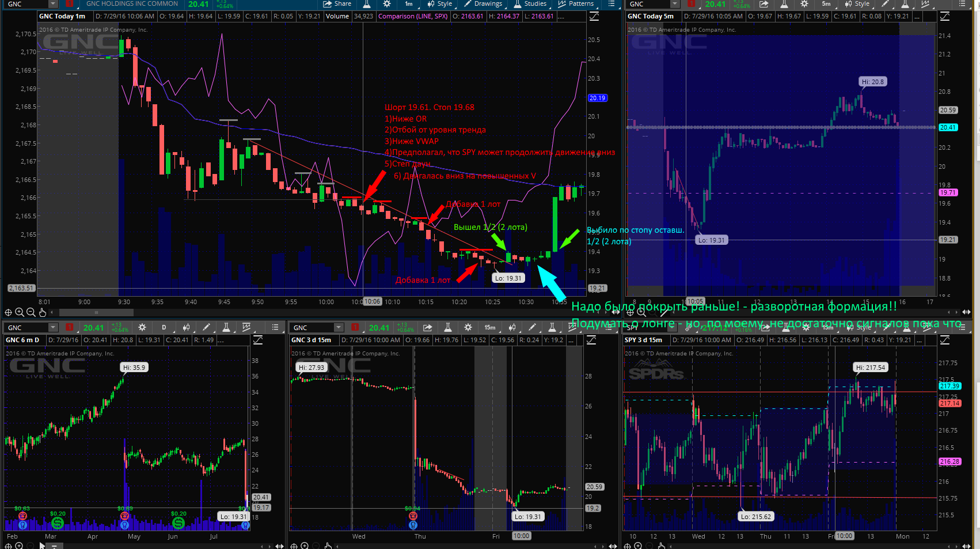Click magenta 216.28 price label in SPY chart

949,461
